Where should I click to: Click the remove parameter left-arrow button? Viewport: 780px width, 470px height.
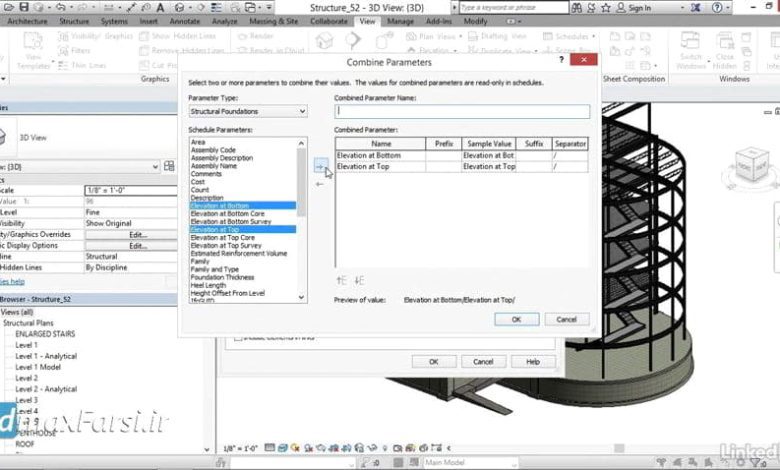click(x=320, y=181)
